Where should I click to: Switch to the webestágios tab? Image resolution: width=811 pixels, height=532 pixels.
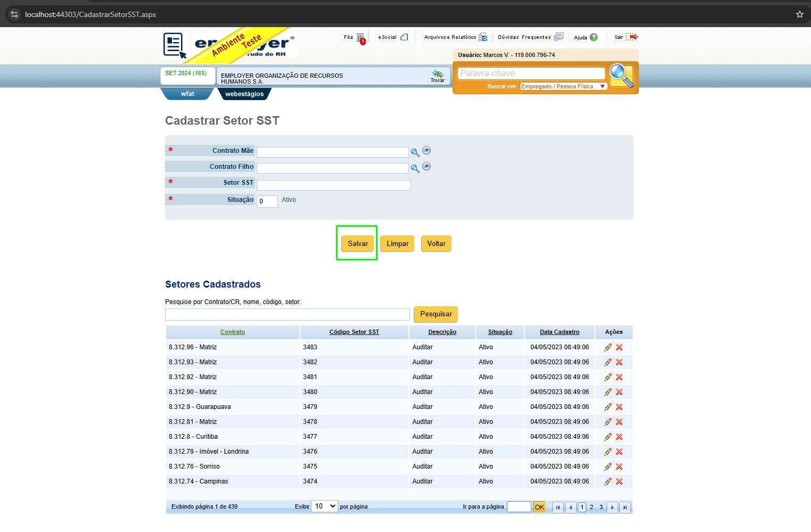[x=244, y=94]
